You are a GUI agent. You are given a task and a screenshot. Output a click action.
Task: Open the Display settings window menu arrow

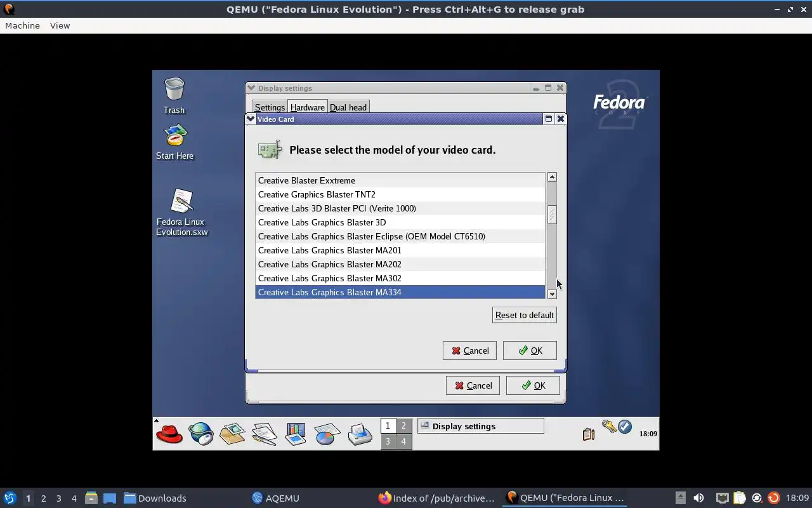(252, 88)
